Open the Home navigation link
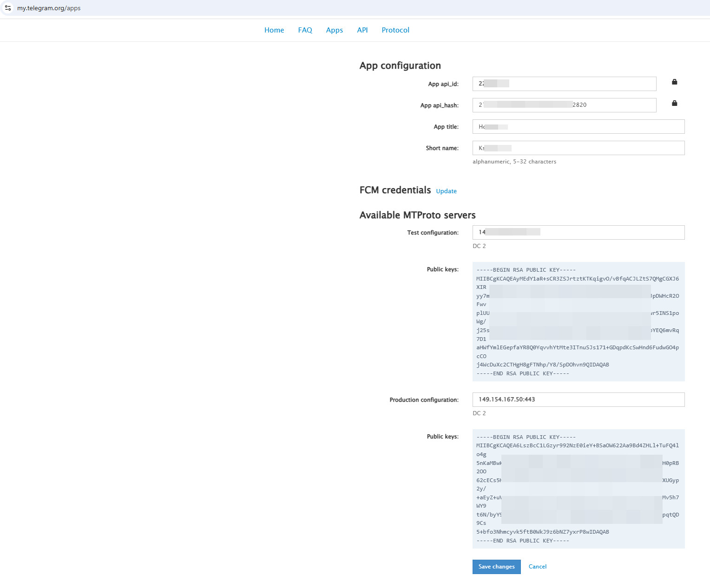The image size is (710, 588). pyautogui.click(x=274, y=30)
